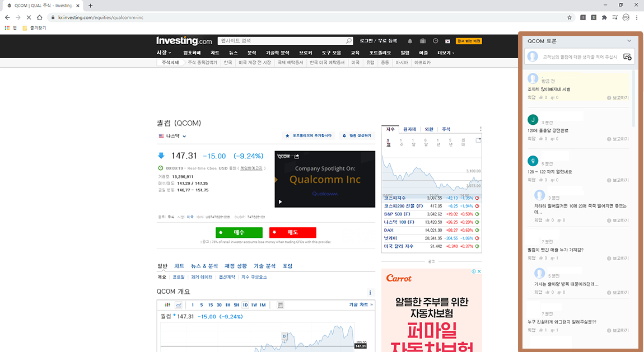Click the g user avatar in discussion

533,161
